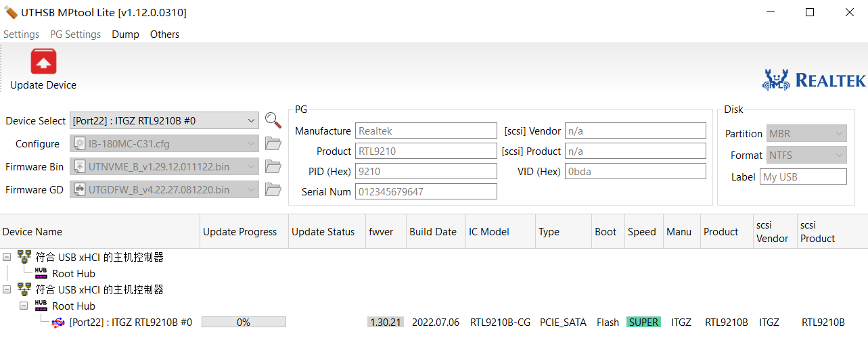Click the magnifier icon beside Device Select

pos(273,120)
